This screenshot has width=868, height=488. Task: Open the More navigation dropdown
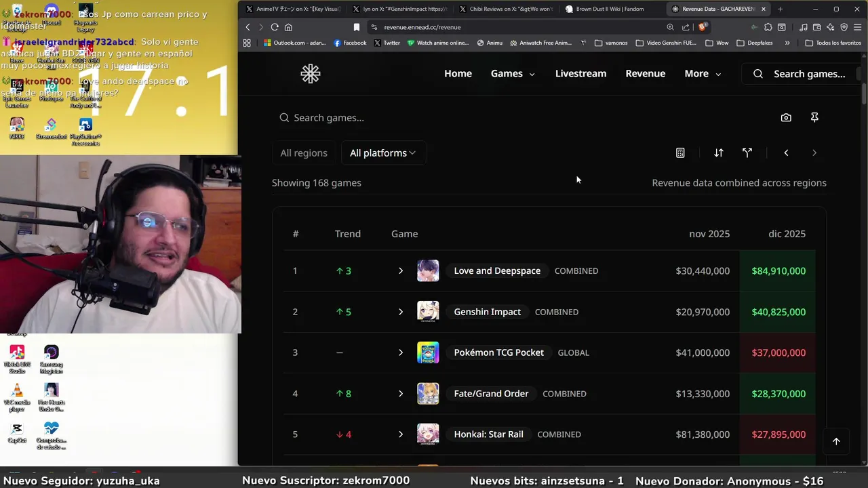(703, 74)
